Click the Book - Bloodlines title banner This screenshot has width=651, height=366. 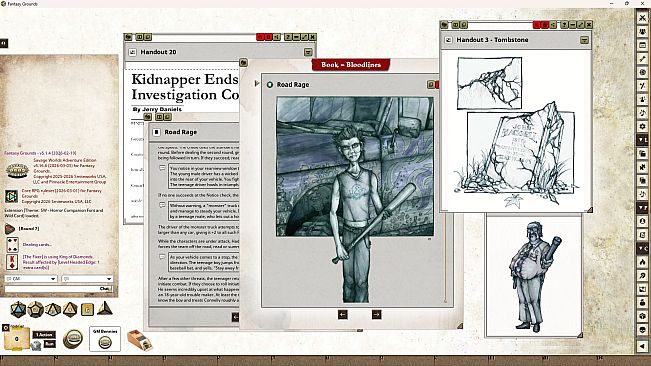[351, 65]
